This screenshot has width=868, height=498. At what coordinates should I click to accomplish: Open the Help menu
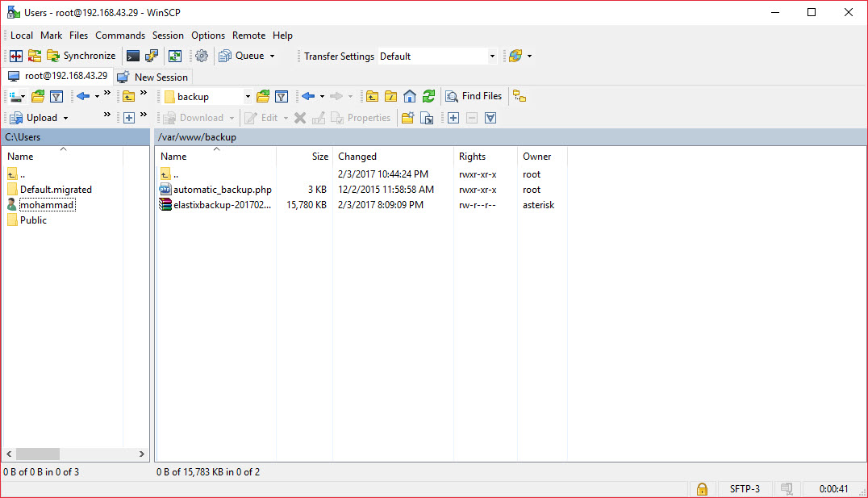[x=282, y=36]
